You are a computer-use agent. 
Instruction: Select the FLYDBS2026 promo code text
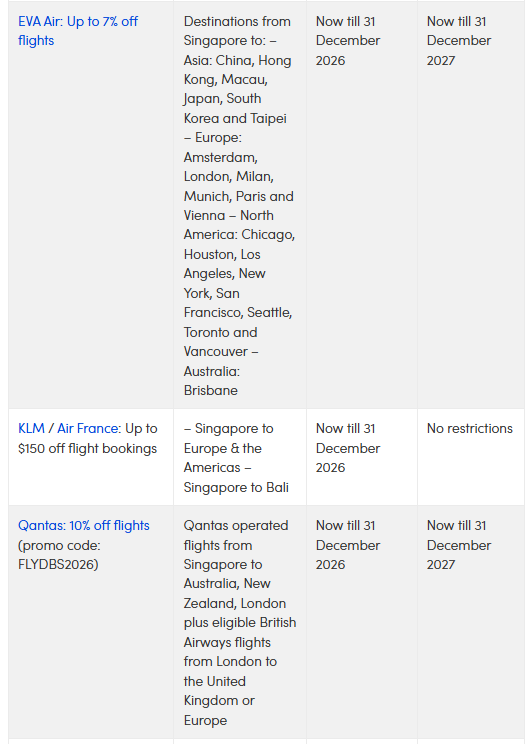[58, 565]
